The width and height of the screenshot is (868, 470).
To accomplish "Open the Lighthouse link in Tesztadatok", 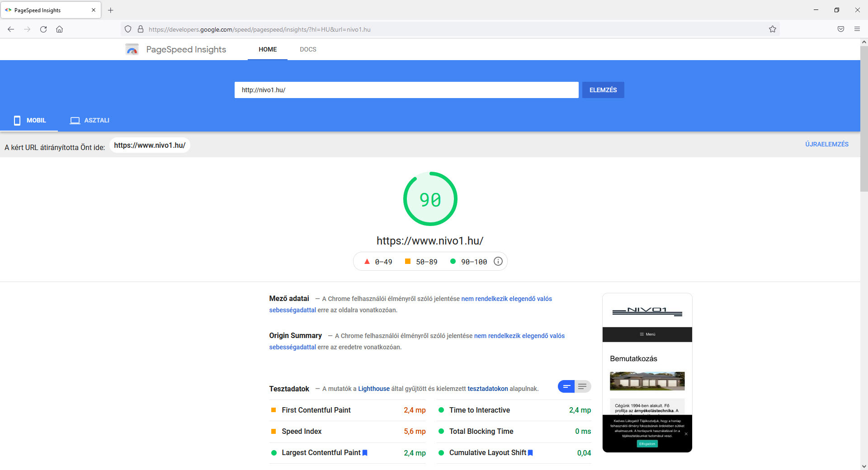I will click(373, 389).
